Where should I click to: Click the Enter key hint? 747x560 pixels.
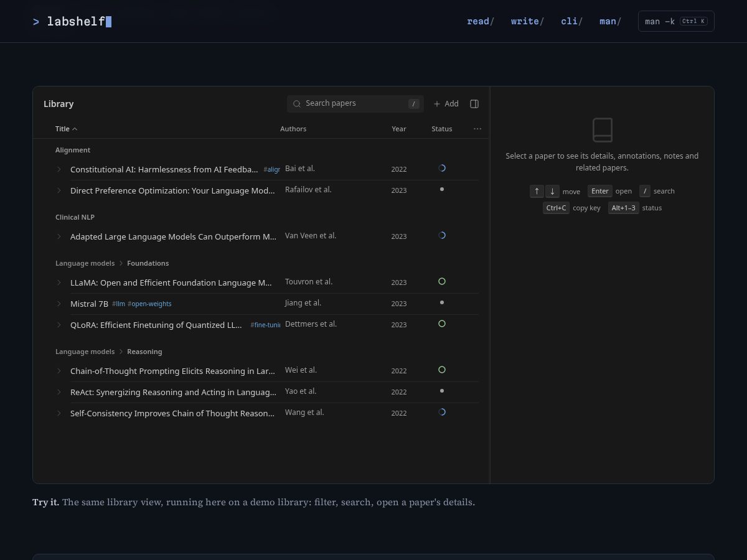600,191
